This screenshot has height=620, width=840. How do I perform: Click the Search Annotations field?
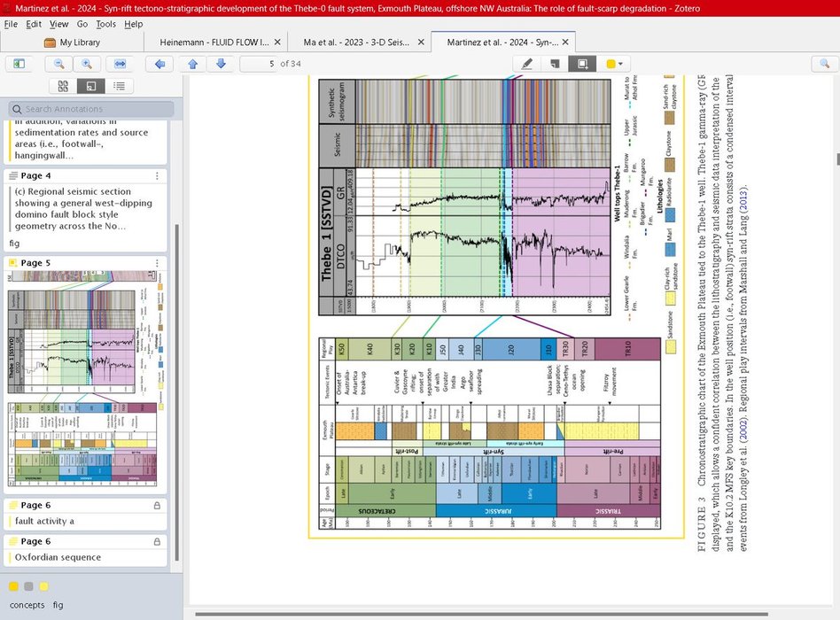click(x=91, y=109)
